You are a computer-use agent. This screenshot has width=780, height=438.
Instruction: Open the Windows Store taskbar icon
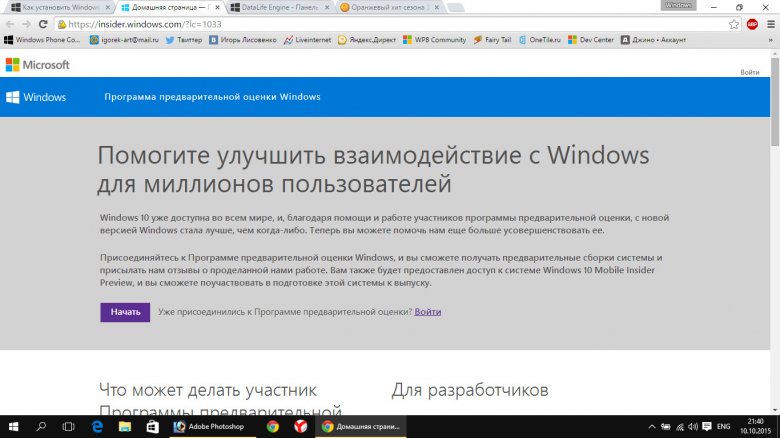(x=152, y=427)
